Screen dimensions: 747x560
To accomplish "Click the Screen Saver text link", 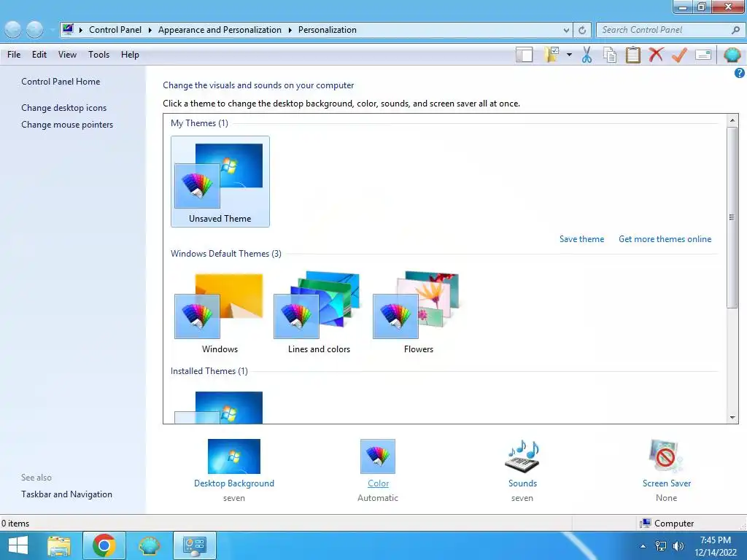I will click(x=667, y=483).
